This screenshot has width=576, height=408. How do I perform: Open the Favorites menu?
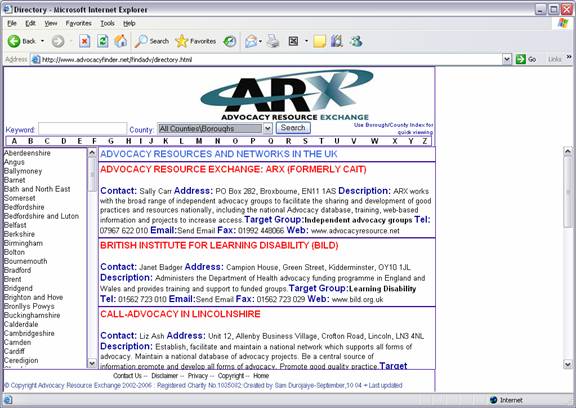pyautogui.click(x=78, y=23)
